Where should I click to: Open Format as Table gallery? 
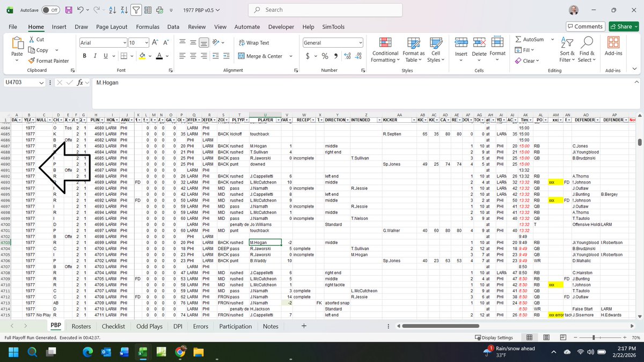click(x=414, y=50)
